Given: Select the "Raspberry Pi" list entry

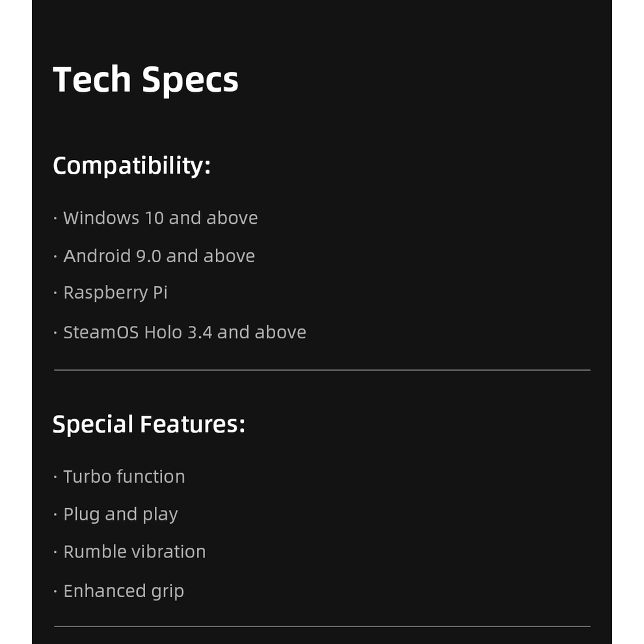Looking at the screenshot, I should pos(115,293).
